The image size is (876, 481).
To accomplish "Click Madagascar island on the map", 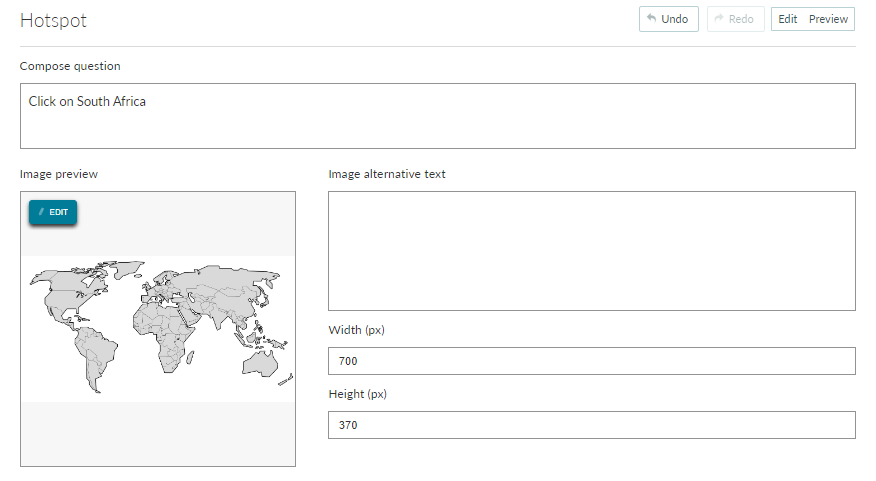I will coord(190,357).
